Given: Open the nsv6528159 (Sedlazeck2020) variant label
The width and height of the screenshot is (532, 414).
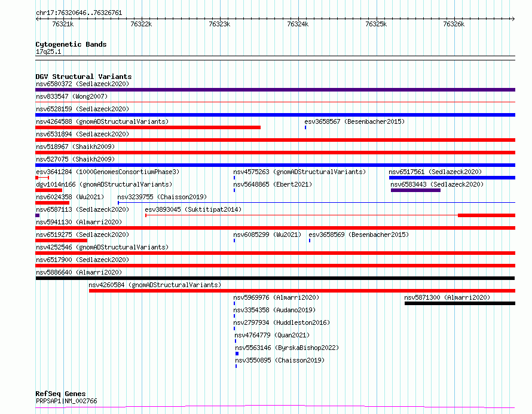Looking at the screenshot, I should pyautogui.click(x=82, y=109).
